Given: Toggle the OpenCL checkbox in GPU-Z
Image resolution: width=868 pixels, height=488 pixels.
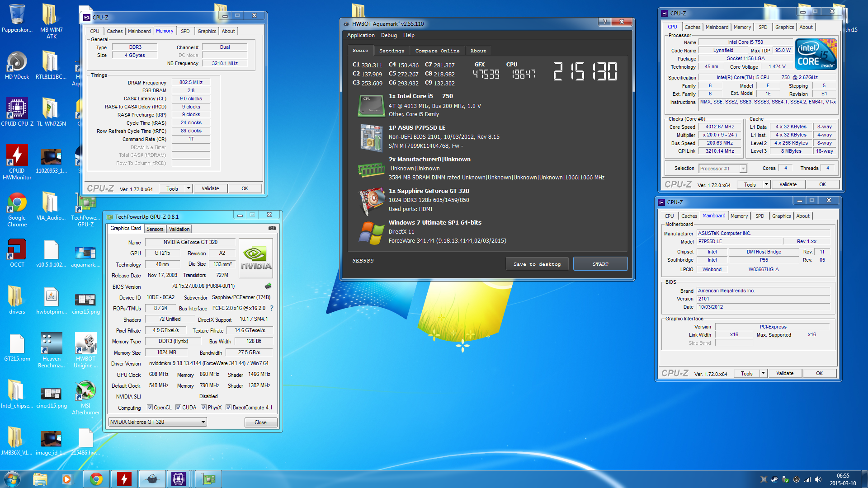Looking at the screenshot, I should pyautogui.click(x=150, y=408).
